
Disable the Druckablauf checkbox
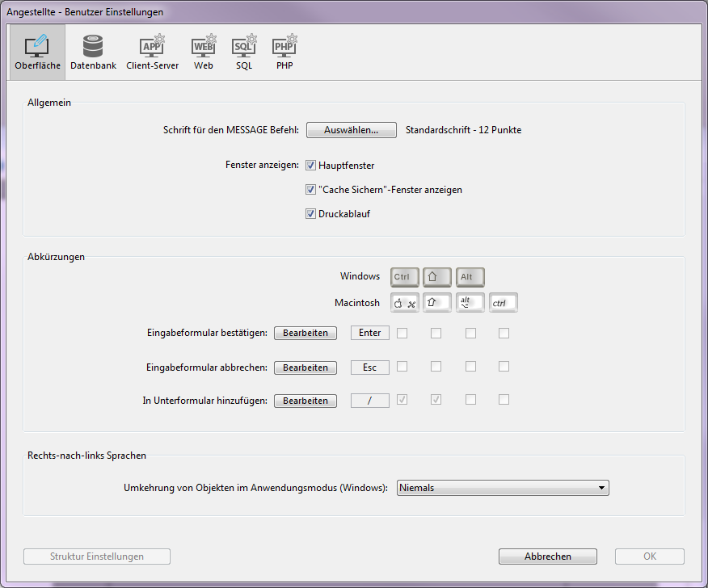(310, 214)
